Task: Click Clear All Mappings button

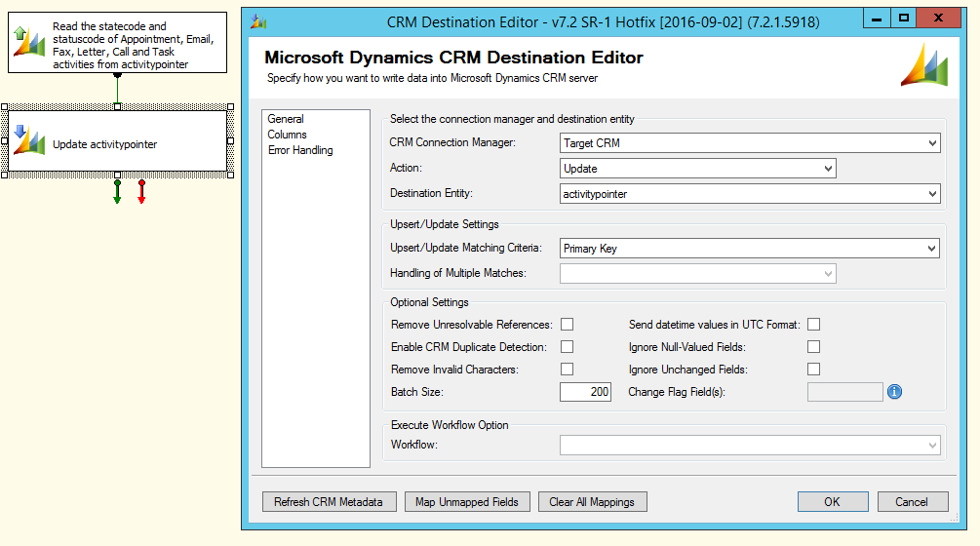Action: pos(592,502)
